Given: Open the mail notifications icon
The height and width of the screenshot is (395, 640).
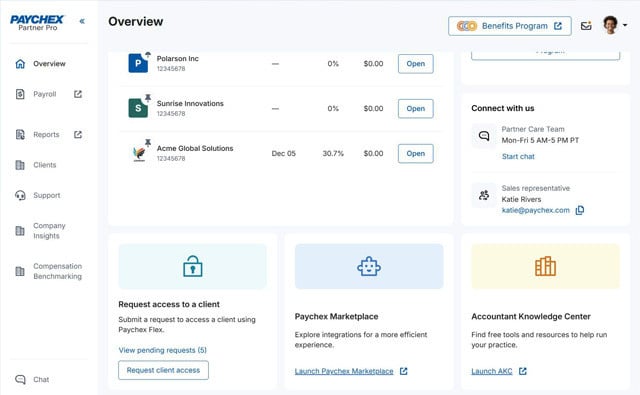Looking at the screenshot, I should pyautogui.click(x=586, y=26).
